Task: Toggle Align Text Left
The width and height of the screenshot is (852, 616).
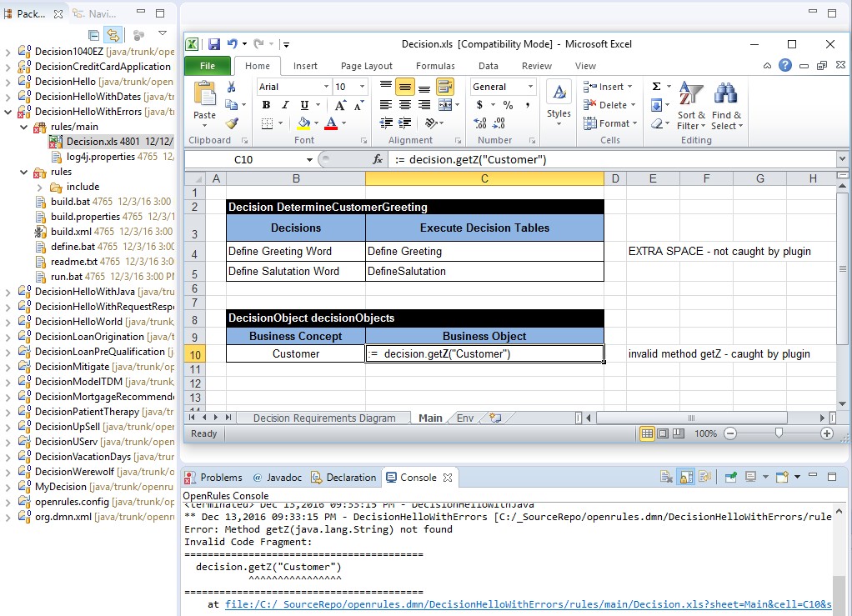Action: 386,105
